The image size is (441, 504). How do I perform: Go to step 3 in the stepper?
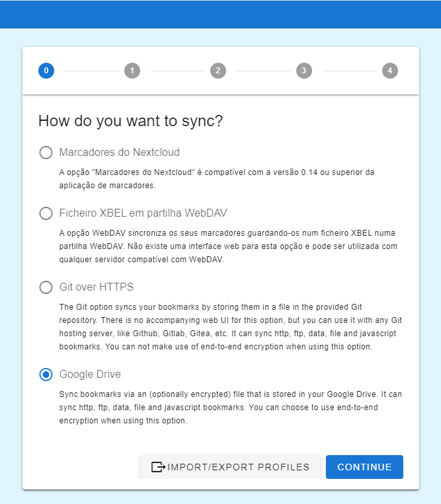click(303, 71)
